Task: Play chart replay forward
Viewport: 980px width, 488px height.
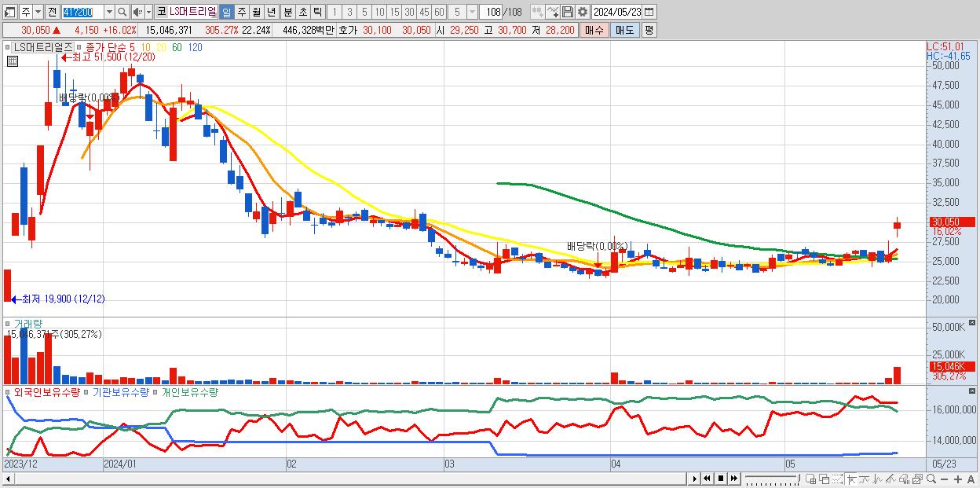Action: tap(694, 479)
